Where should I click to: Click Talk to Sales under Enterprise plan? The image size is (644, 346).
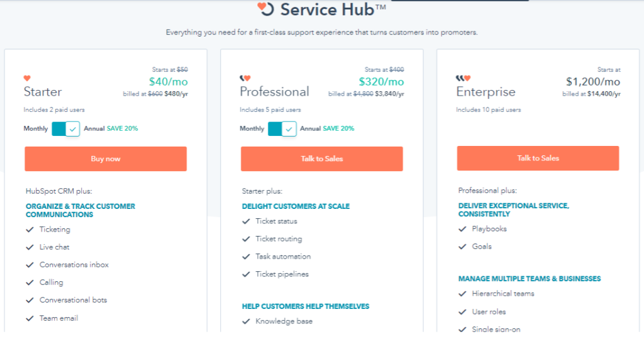[538, 159]
